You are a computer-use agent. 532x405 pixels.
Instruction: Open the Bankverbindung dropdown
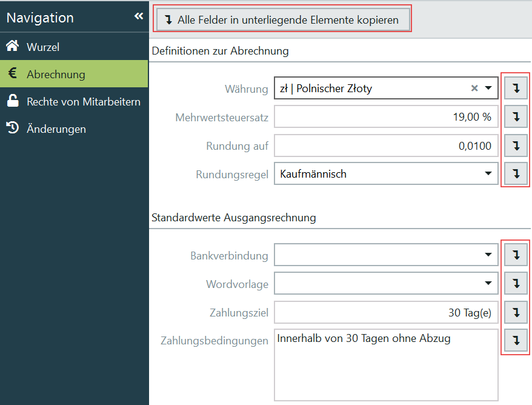point(488,255)
